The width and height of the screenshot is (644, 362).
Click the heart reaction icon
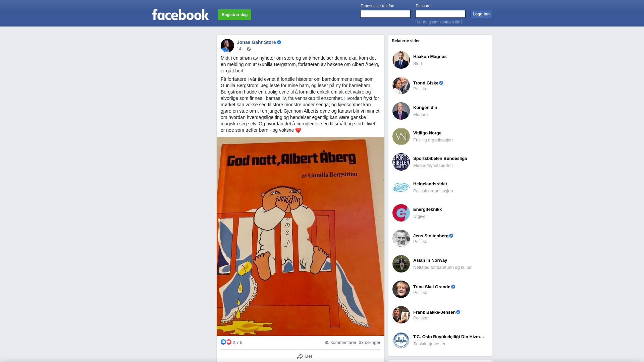[x=229, y=342]
